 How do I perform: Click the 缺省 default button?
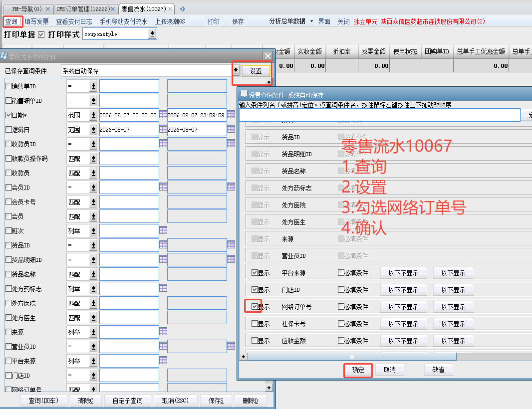[438, 370]
